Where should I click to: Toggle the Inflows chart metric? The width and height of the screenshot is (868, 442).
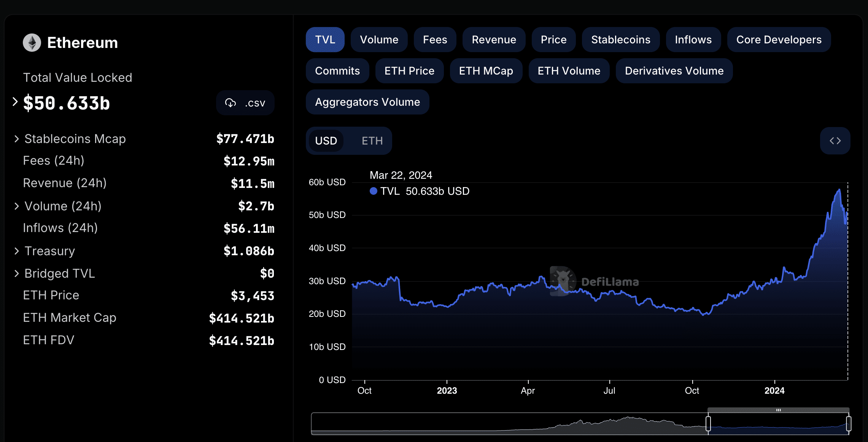tap(693, 40)
